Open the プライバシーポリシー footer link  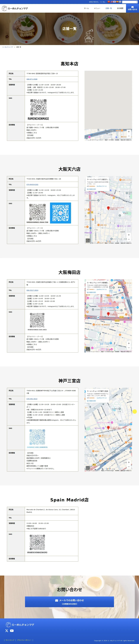coord(24,640)
